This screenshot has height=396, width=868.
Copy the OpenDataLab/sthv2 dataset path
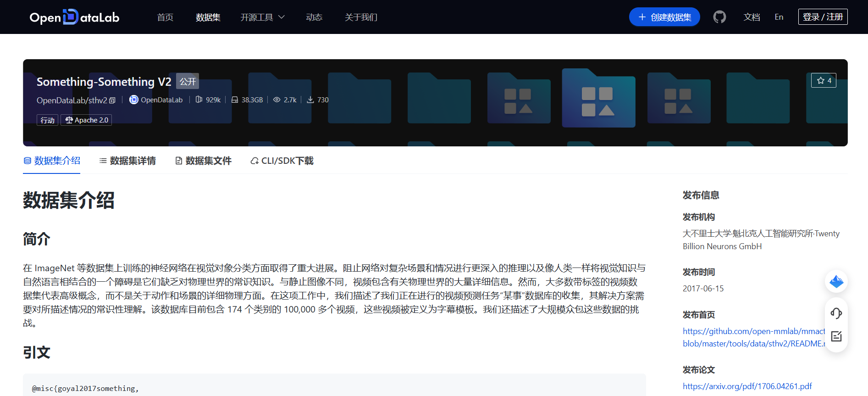112,100
